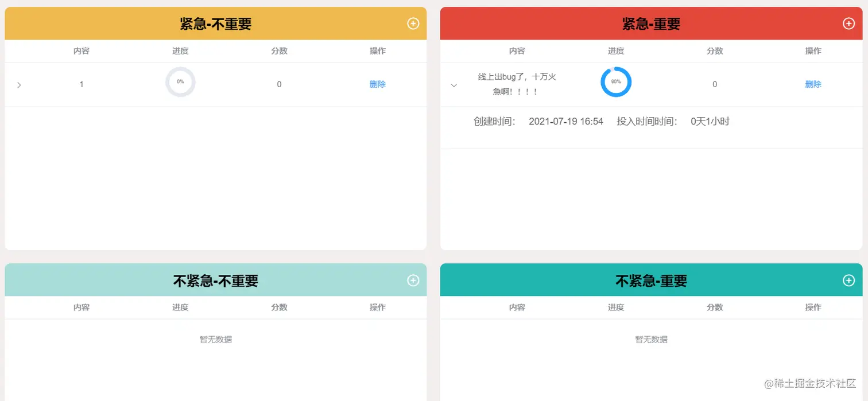Select the 不紧急-重要 panel title
This screenshot has width=868, height=401.
click(652, 281)
